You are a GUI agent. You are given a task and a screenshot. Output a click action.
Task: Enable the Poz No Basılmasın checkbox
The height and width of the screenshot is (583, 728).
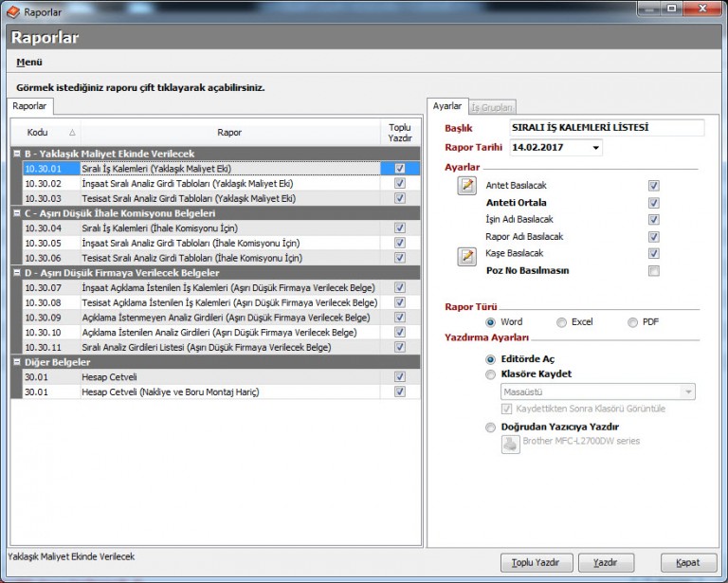(653, 271)
